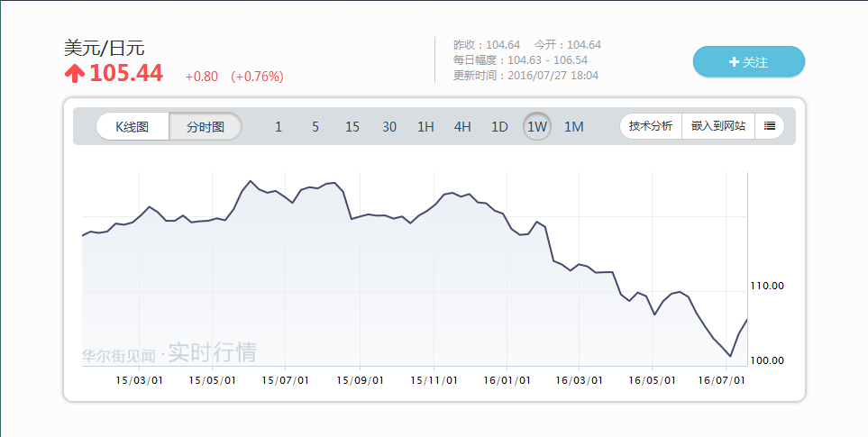The width and height of the screenshot is (868, 437).
Task: Click the chart line's latest data point
Action: [747, 320]
